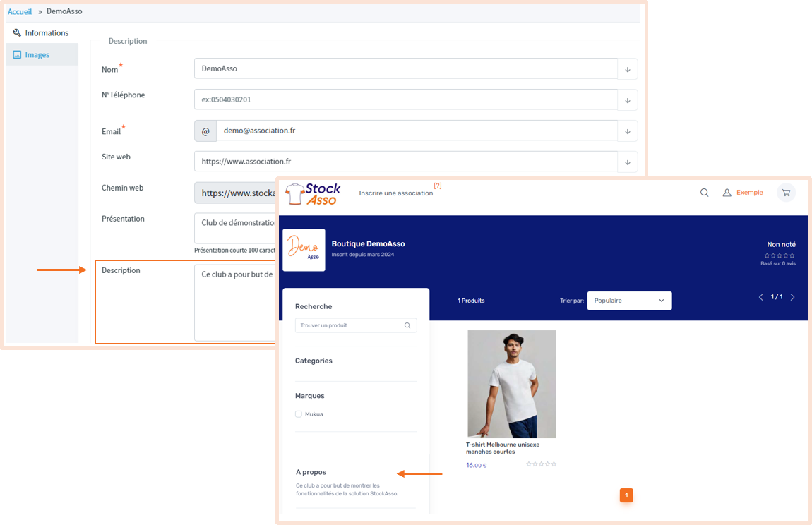This screenshot has width=812, height=525.
Task: Click the search icon in the boutique header
Action: [x=704, y=192]
